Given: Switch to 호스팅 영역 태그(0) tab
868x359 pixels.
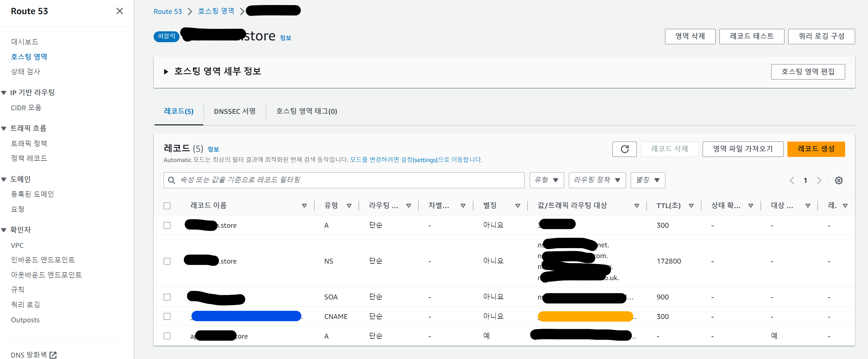Looking at the screenshot, I should point(306,111).
